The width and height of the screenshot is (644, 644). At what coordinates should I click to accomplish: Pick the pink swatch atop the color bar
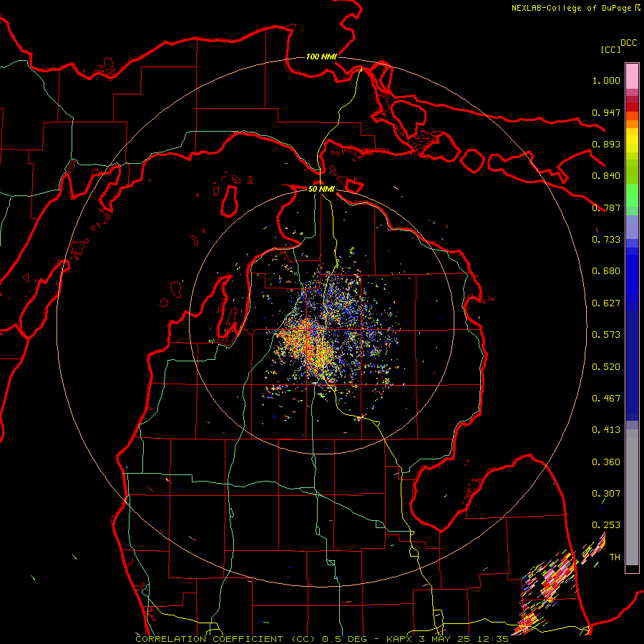point(632,76)
